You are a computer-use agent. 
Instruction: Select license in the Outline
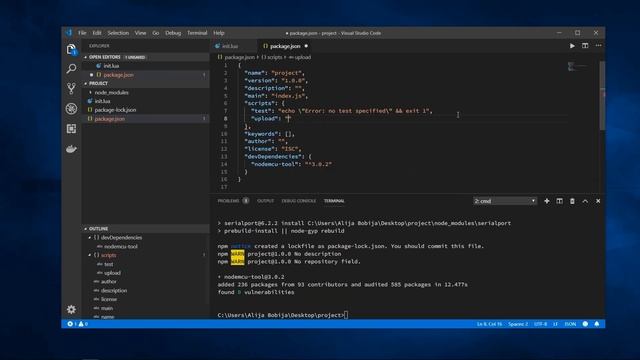(x=109, y=299)
